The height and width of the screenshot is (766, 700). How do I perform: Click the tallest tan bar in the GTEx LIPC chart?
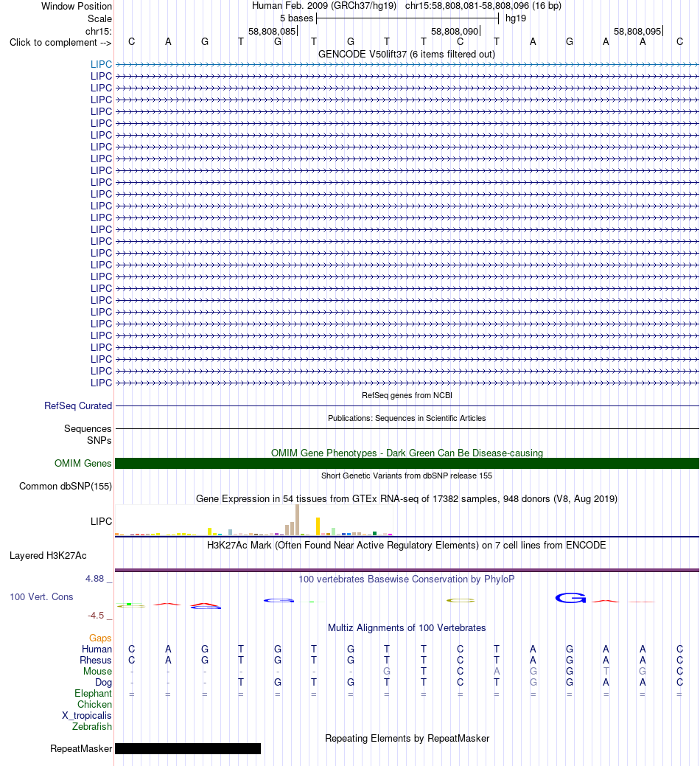pyautogui.click(x=297, y=520)
